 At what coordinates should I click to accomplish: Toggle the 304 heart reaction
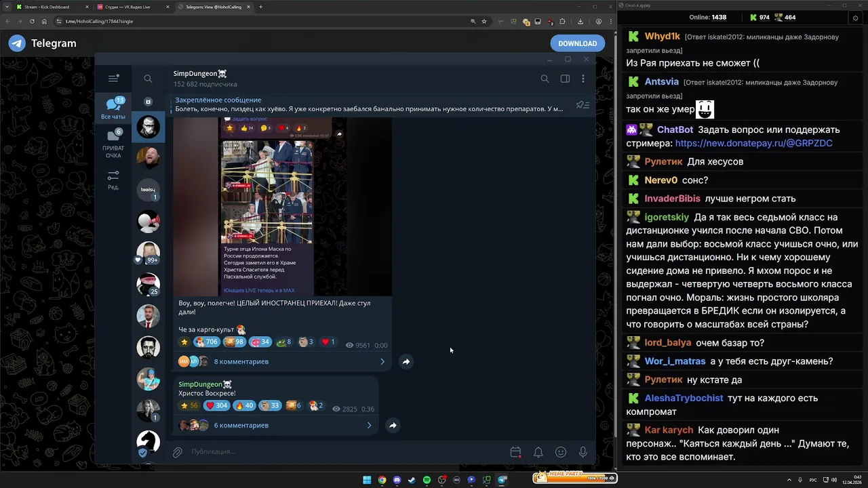point(216,406)
